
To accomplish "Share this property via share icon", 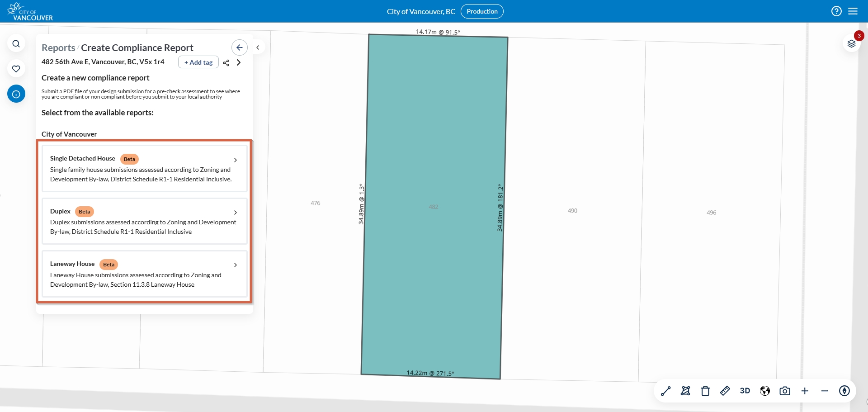I will click(226, 63).
